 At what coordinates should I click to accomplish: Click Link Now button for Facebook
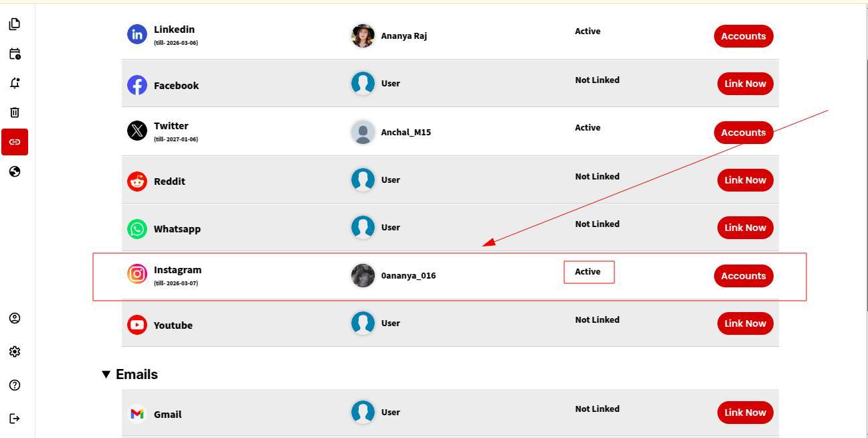745,84
